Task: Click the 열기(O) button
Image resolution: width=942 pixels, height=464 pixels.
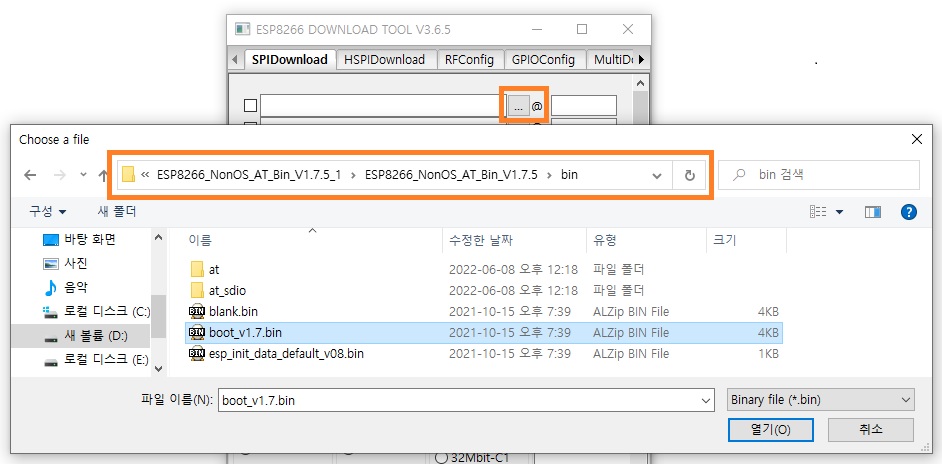Action: (x=770, y=430)
